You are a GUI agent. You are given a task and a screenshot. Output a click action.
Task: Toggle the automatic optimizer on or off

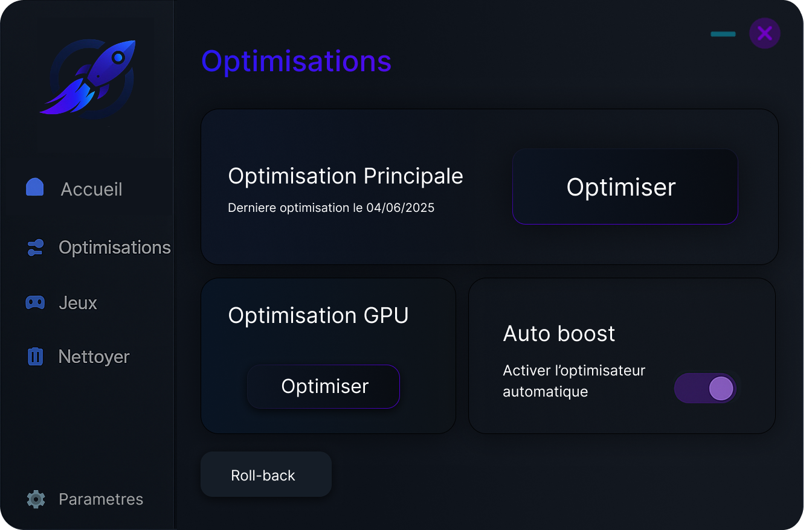(705, 388)
